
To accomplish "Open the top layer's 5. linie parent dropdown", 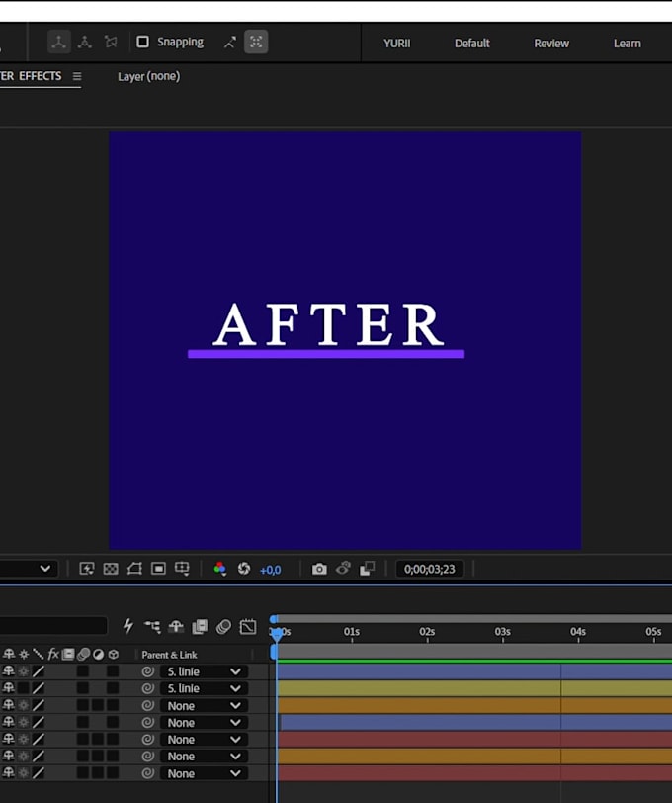I will point(205,671).
